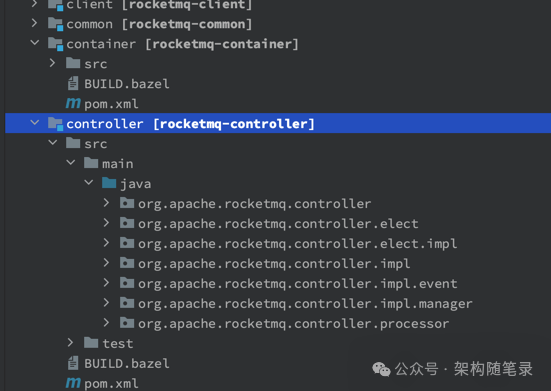Click the package icon for controller.elect.impl
This screenshot has height=391, width=551.
pos(127,243)
